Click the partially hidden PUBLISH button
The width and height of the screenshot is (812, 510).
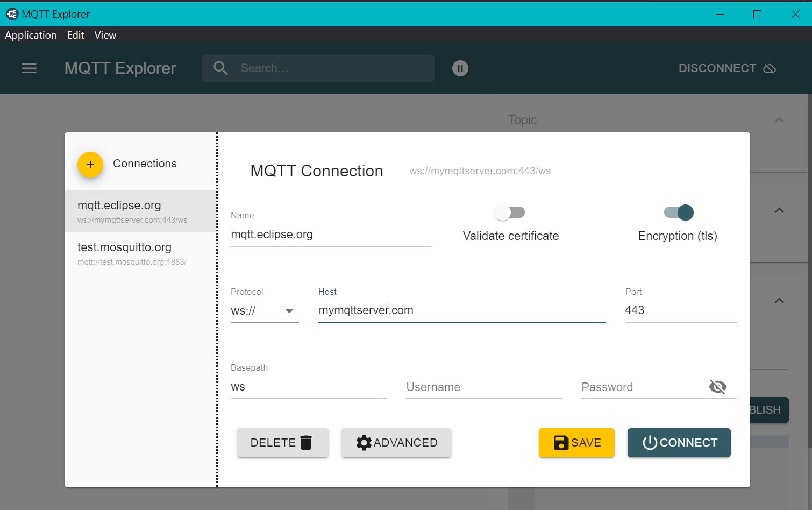[770, 410]
